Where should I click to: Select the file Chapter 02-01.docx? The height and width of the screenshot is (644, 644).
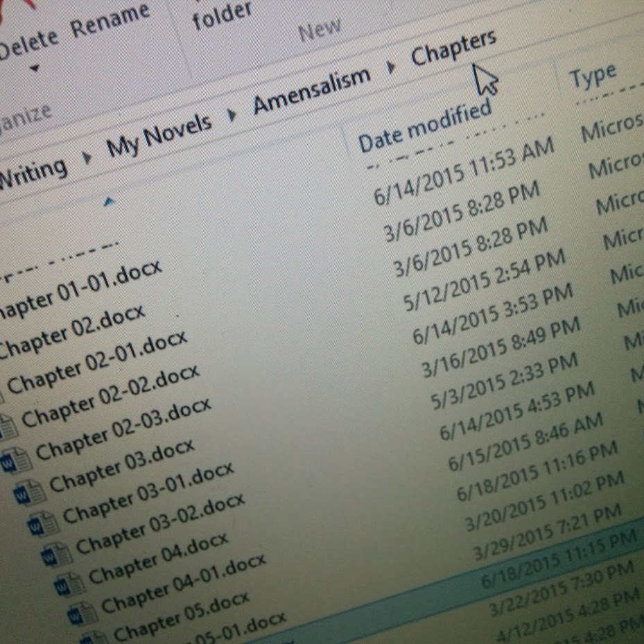(x=96, y=363)
